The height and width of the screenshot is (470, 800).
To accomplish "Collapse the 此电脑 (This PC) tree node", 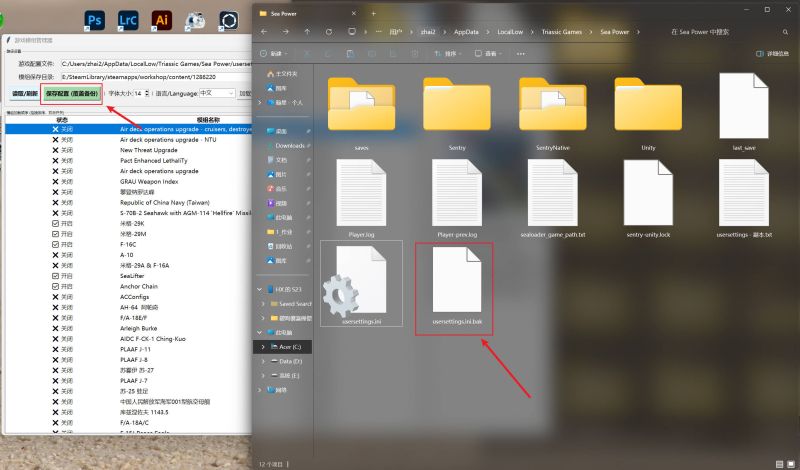I will [260, 332].
